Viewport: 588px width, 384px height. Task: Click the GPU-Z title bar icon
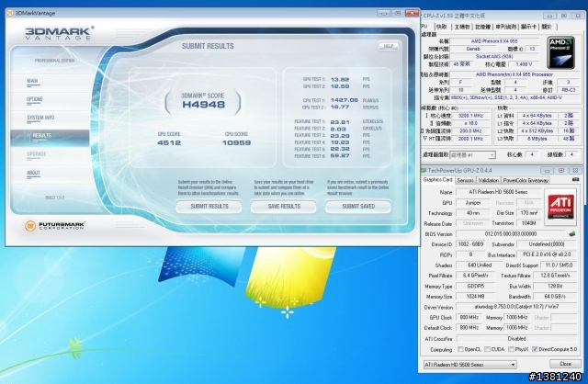click(424, 171)
